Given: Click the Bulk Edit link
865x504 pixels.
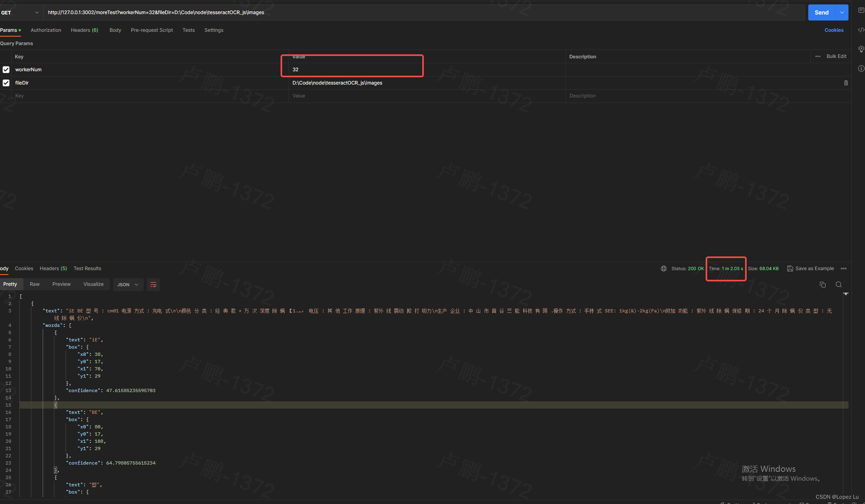Looking at the screenshot, I should (836, 56).
